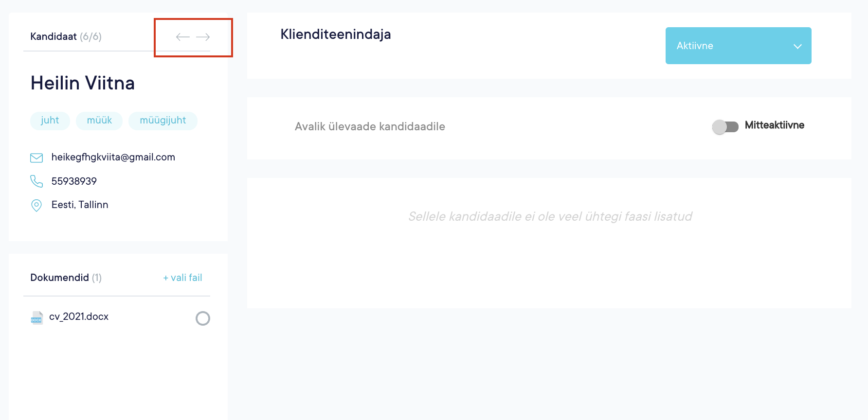Viewport: 868px width, 420px height.
Task: Go to the next candidate arrow
Action: (x=203, y=37)
